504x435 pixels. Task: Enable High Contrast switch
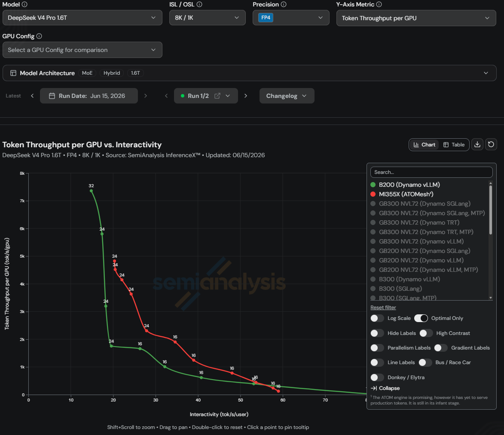click(x=426, y=333)
